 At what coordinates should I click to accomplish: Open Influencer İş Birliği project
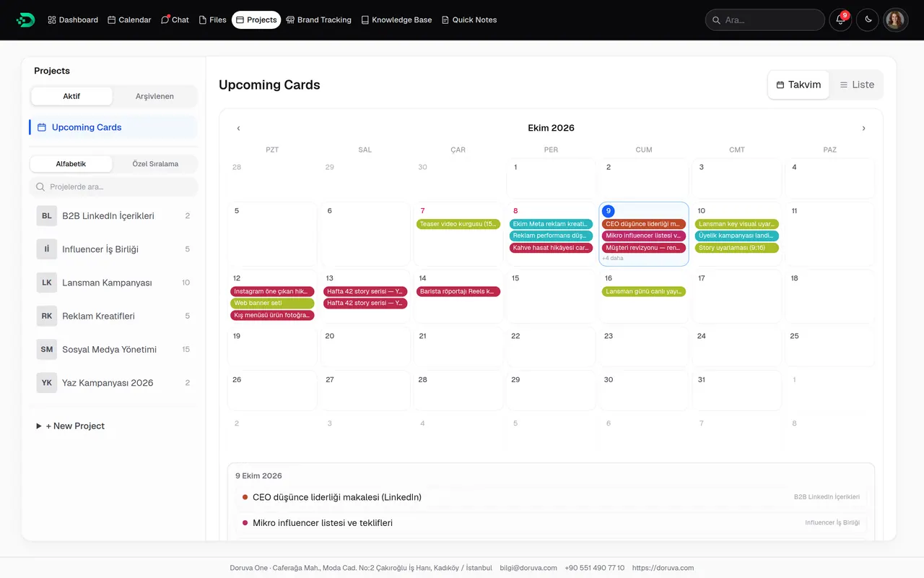113,249
